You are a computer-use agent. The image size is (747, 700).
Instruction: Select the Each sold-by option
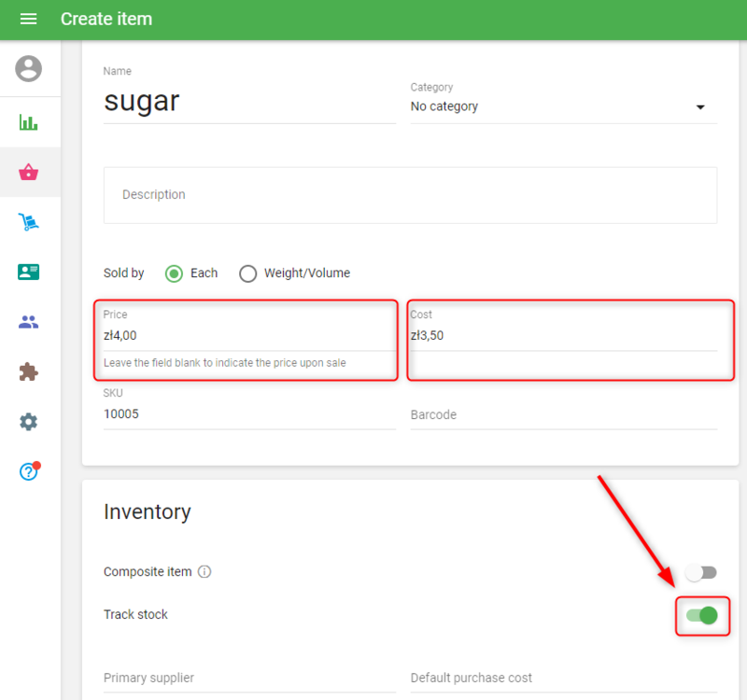174,273
